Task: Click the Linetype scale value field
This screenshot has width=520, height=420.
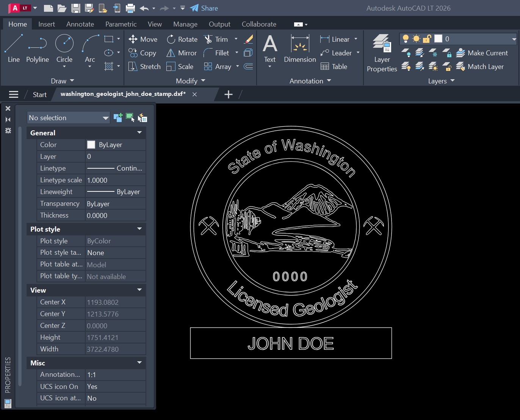Action: click(116, 180)
